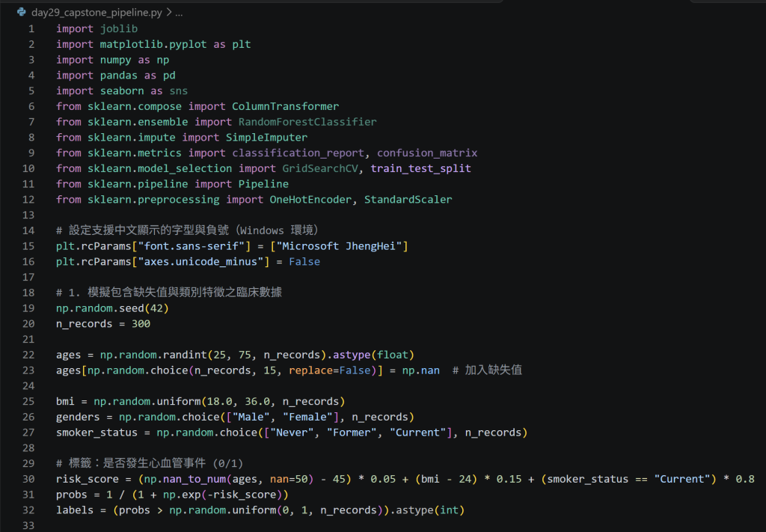
Task: Click the GridSearchCV import name
Action: click(x=320, y=168)
